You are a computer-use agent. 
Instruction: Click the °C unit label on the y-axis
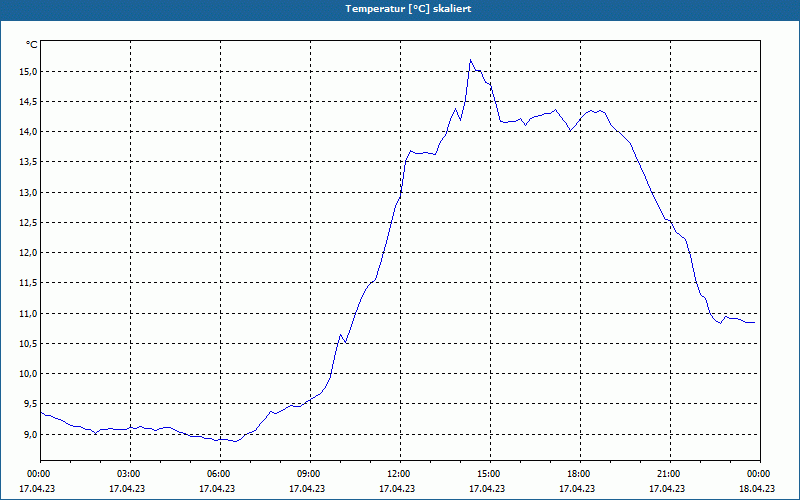click(32, 45)
